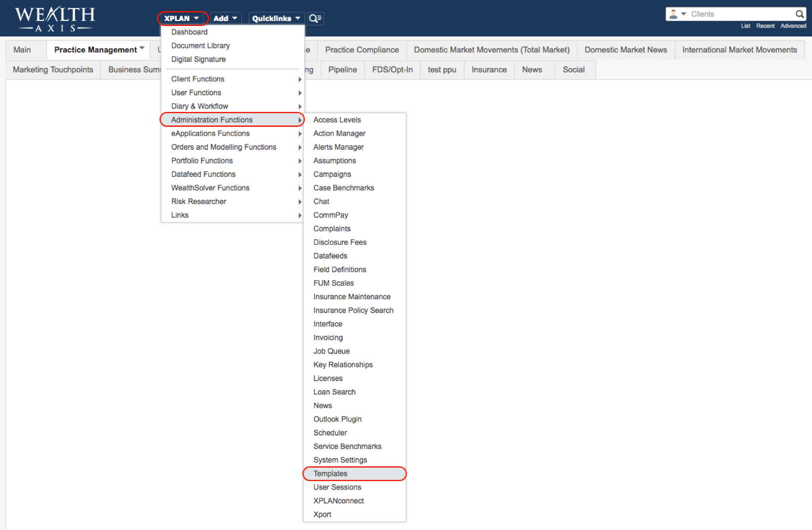Expand the Orders and Modelling Functions submenu
Image resolution: width=812 pixels, height=530 pixels.
233,147
